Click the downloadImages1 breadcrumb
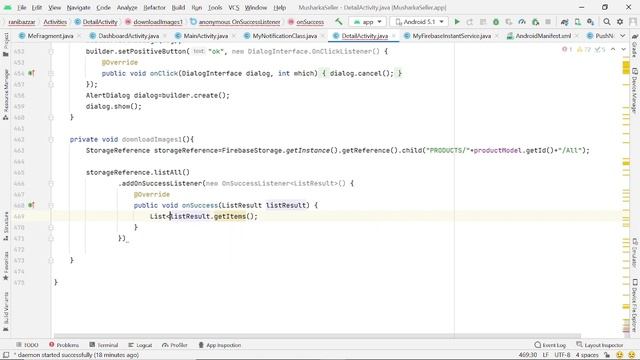 pos(154,22)
